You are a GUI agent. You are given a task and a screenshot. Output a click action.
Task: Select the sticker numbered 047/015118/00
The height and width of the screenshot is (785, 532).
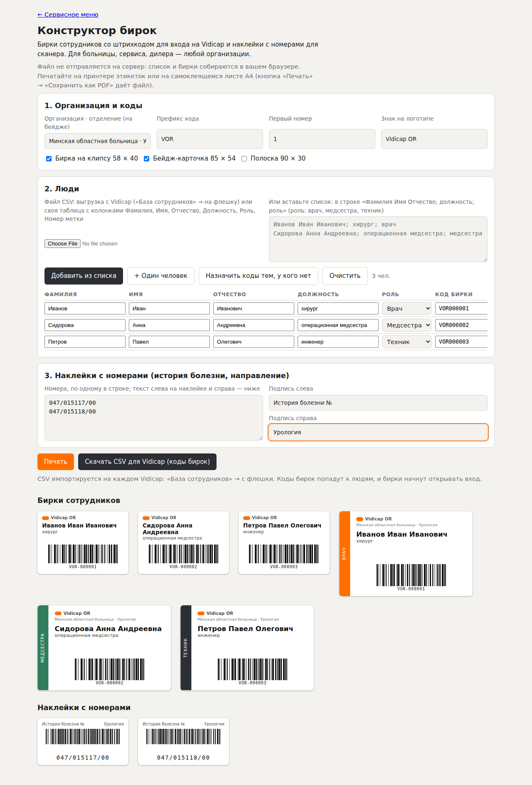[x=184, y=742]
